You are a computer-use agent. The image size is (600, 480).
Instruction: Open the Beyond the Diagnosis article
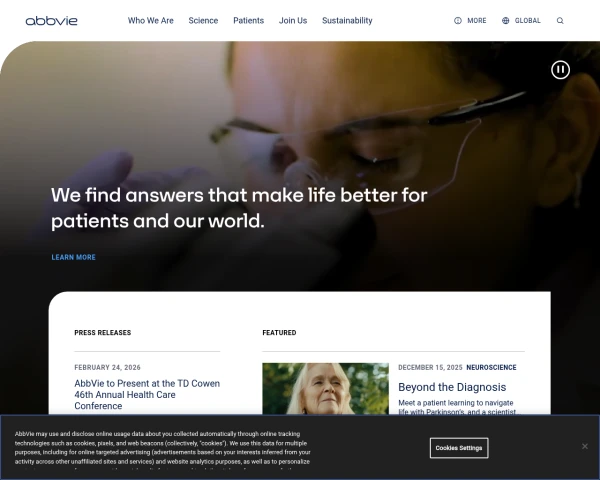point(452,387)
